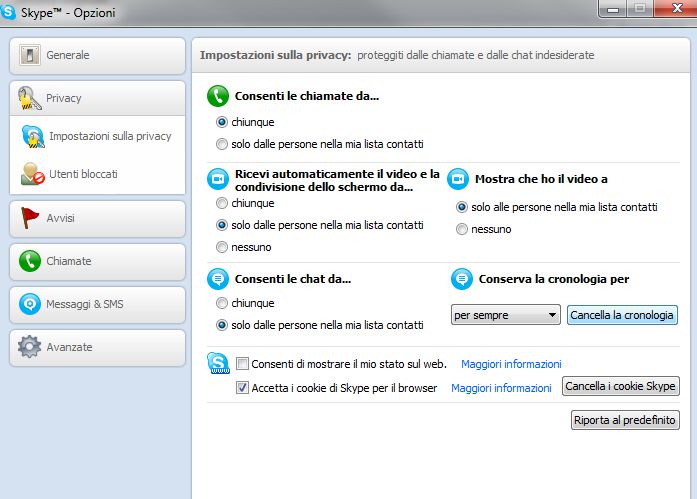Viewport: 697px width, 499px height.
Task: Open Maggiori informazioni link for web status
Action: pos(511,364)
